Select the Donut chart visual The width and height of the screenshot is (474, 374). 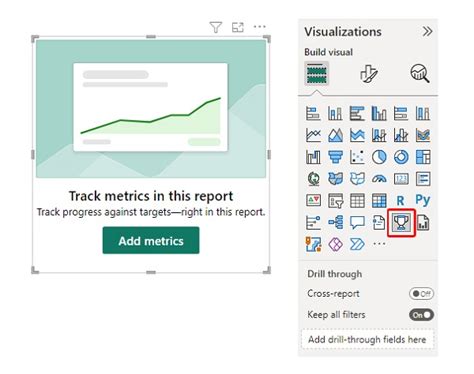pyautogui.click(x=401, y=157)
